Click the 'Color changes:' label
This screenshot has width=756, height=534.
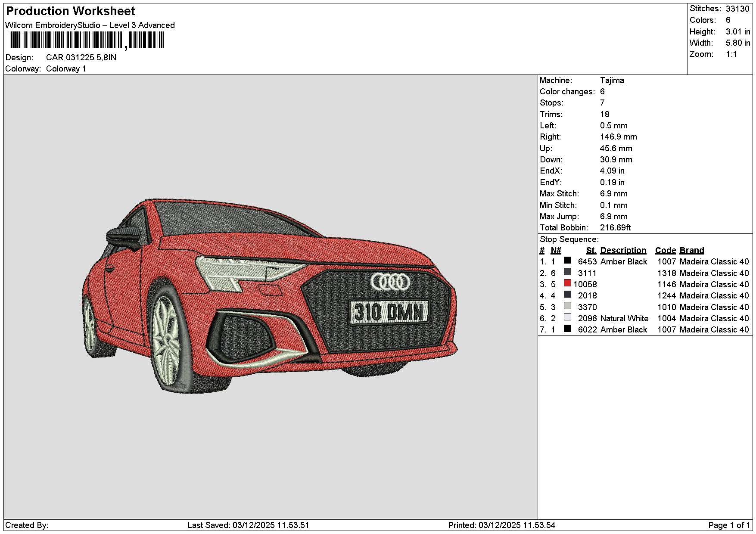point(567,91)
